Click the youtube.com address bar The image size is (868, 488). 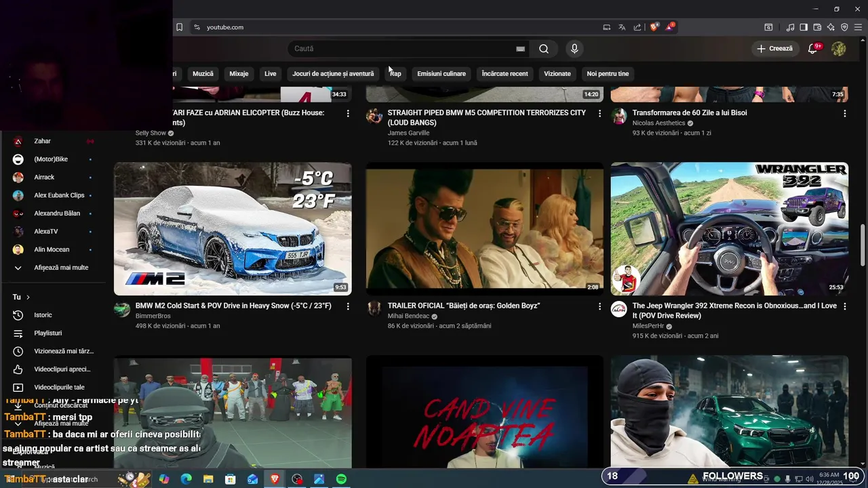click(x=393, y=27)
